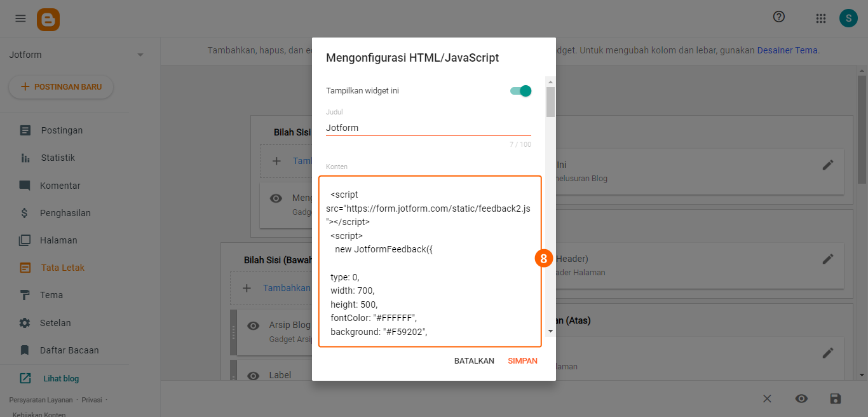This screenshot has height=417, width=868.
Task: Click the Desainer Tema link
Action: 787,50
